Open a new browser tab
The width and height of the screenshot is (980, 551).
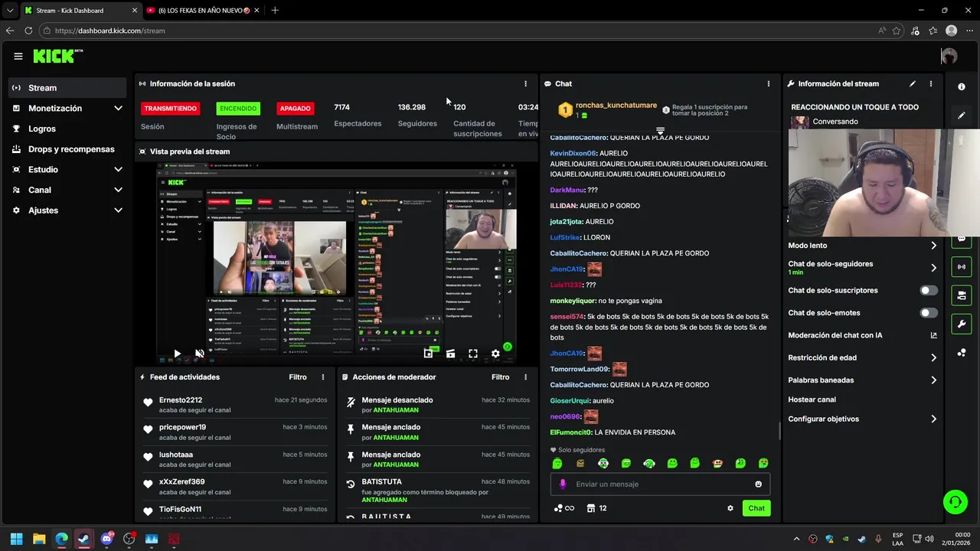pyautogui.click(x=275, y=11)
